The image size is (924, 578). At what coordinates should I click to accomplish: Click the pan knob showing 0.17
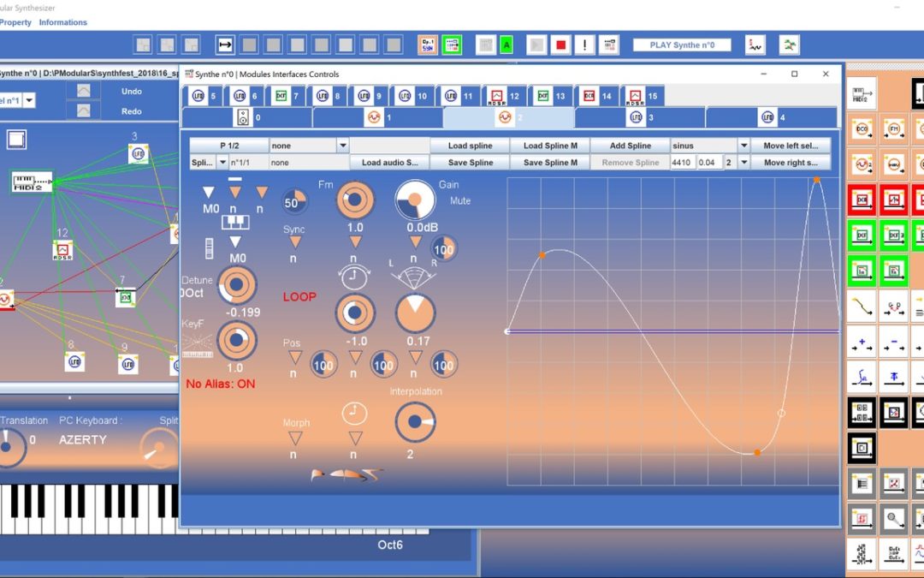tap(415, 312)
